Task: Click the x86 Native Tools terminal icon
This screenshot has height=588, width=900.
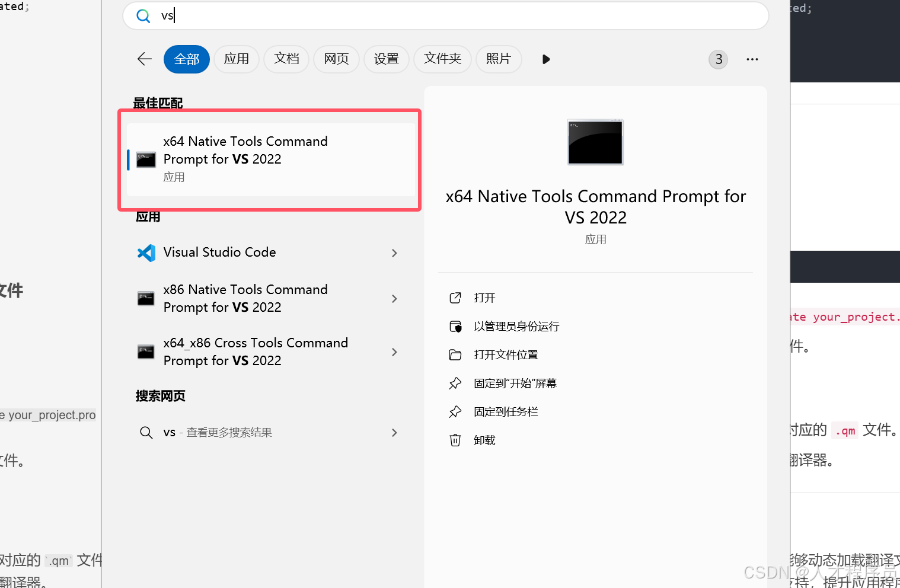Action: pos(146,298)
